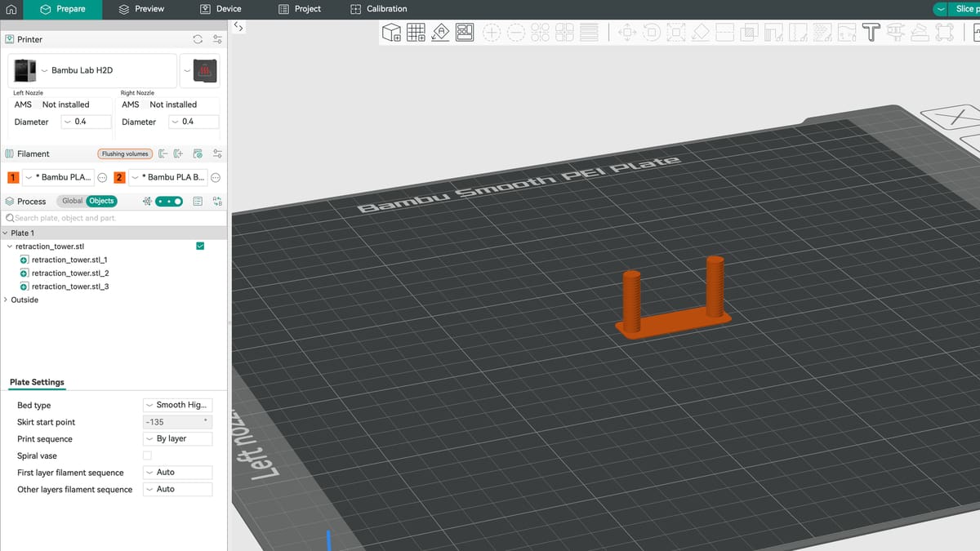Collapse the retraction_tower.stl tree node

click(9, 246)
